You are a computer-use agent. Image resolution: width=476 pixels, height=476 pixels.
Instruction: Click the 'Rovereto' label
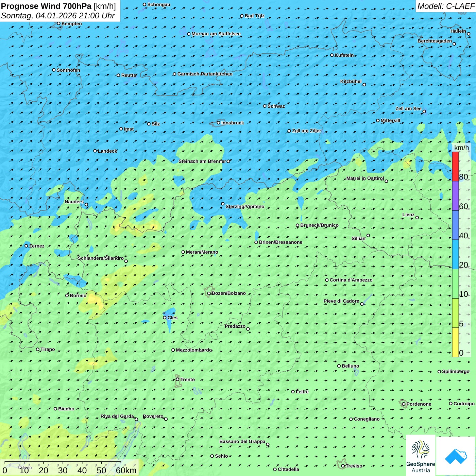click(x=153, y=416)
